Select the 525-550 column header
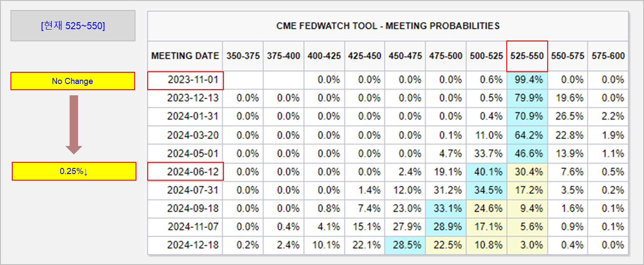This screenshot has width=644, height=265. tap(527, 56)
